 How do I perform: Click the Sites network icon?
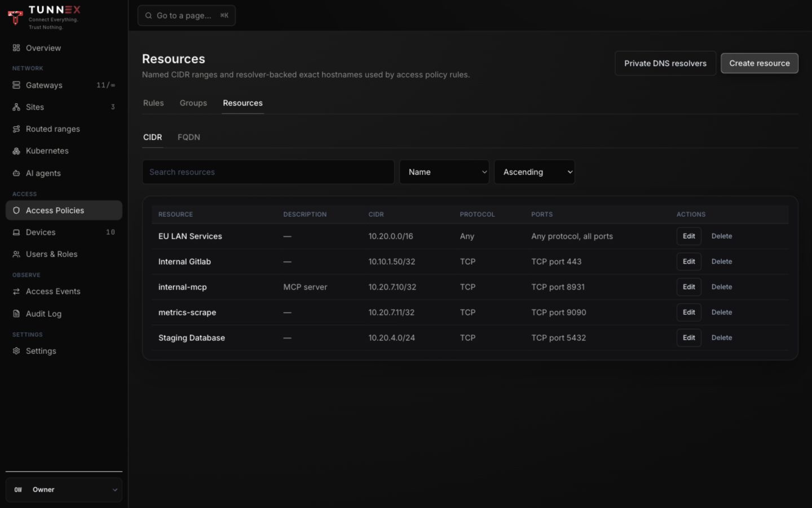pyautogui.click(x=16, y=107)
